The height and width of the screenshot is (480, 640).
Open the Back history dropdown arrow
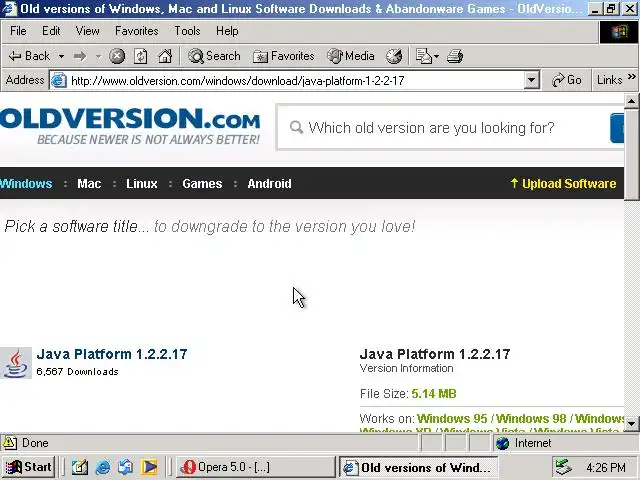point(61,56)
